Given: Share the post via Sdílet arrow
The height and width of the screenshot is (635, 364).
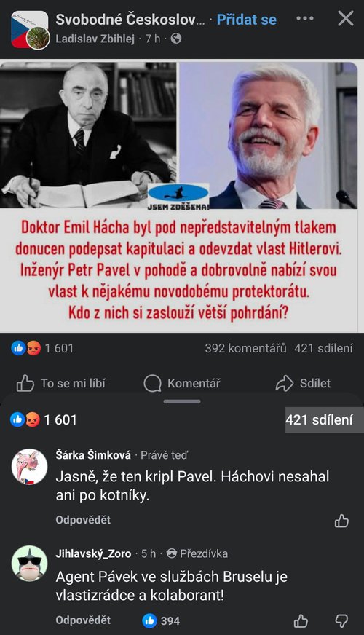Looking at the screenshot, I should tap(303, 383).
